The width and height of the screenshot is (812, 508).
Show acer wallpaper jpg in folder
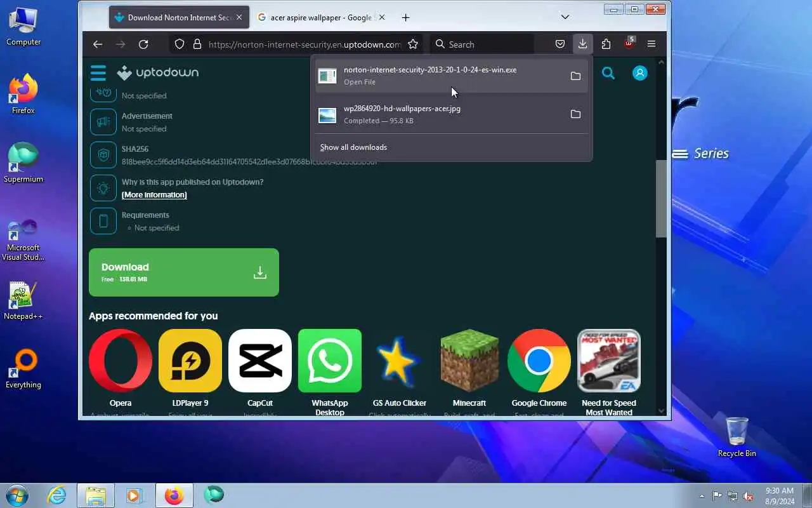coord(575,114)
